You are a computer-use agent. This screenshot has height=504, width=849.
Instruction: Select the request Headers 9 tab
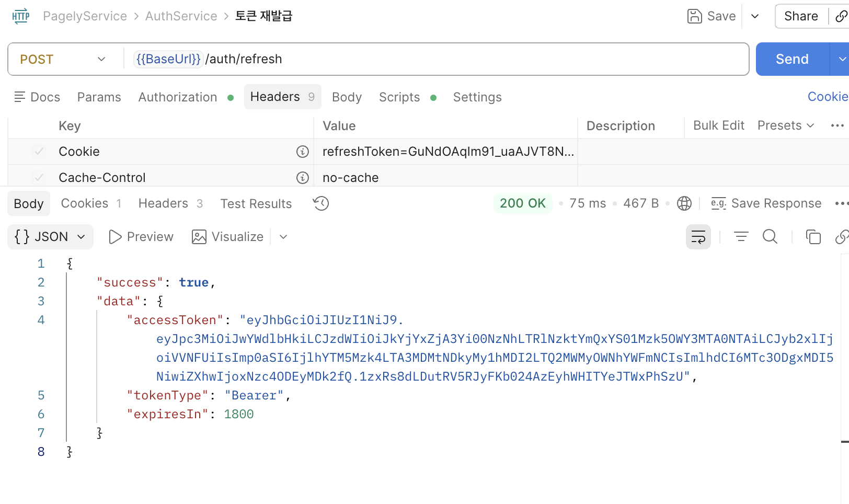point(282,97)
